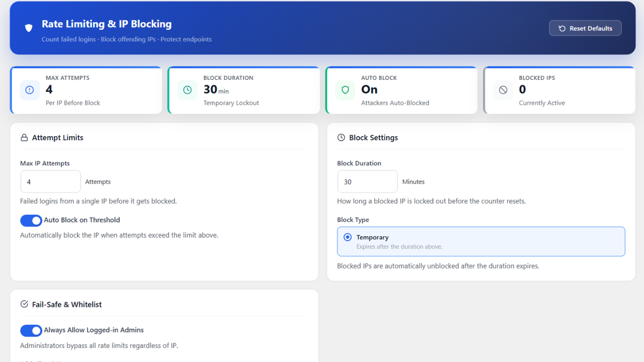Screen dimensions: 644x362
Task: Click the Auto Block green shield icon
Action: 345,90
